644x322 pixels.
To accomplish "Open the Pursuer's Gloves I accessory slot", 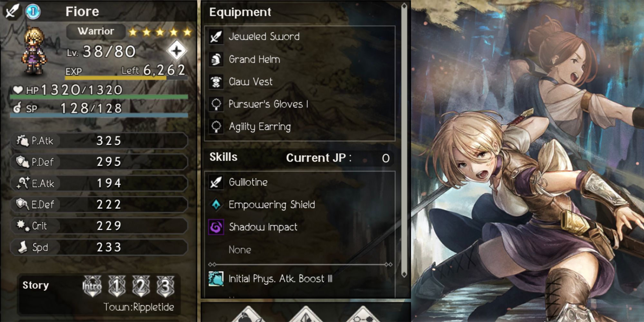I will [x=300, y=104].
